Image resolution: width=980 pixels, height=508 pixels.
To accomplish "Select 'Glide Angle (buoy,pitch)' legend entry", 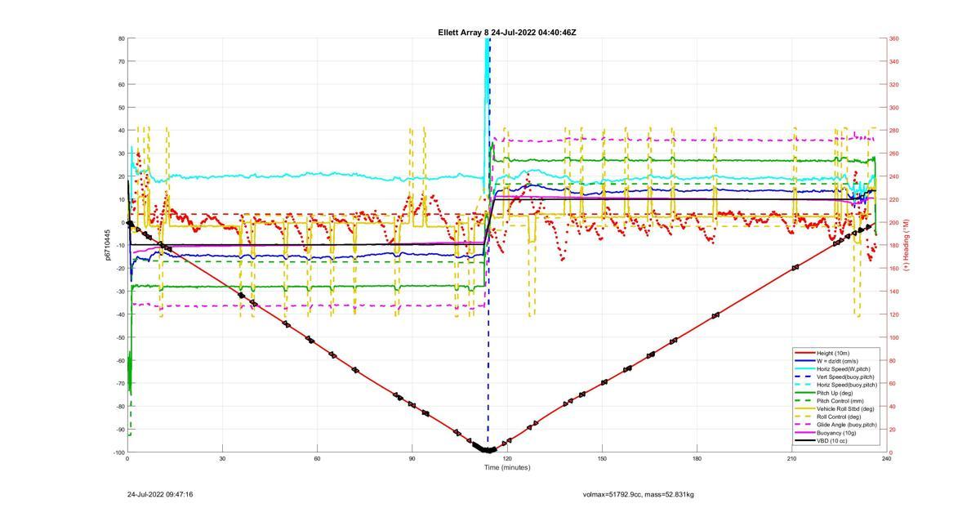I will click(847, 425).
